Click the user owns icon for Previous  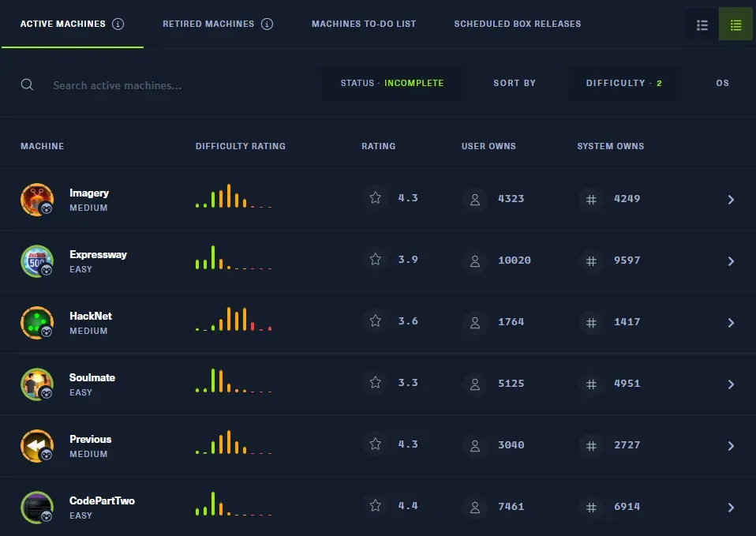point(475,445)
